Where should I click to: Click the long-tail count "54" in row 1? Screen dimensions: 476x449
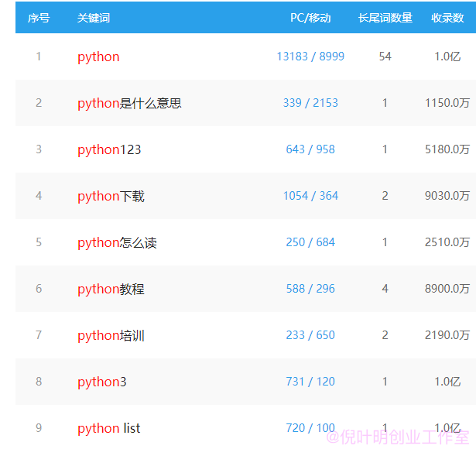point(385,57)
